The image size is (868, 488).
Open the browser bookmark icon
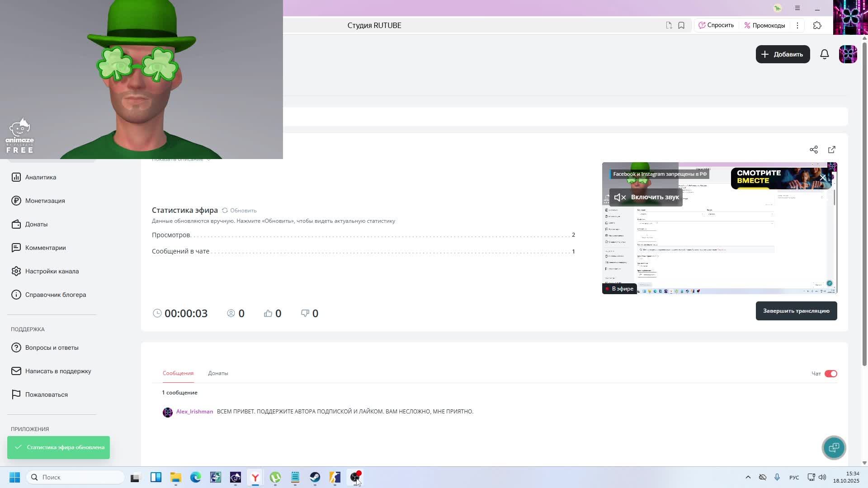click(x=681, y=25)
